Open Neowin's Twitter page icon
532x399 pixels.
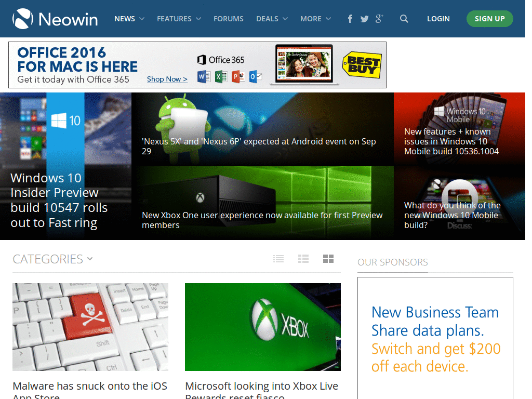click(364, 19)
